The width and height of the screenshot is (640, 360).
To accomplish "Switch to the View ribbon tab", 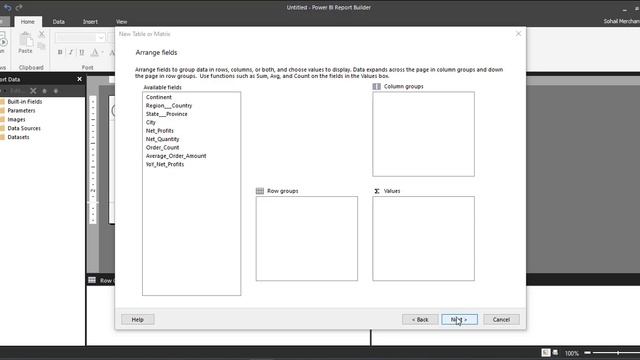I will (x=122, y=22).
